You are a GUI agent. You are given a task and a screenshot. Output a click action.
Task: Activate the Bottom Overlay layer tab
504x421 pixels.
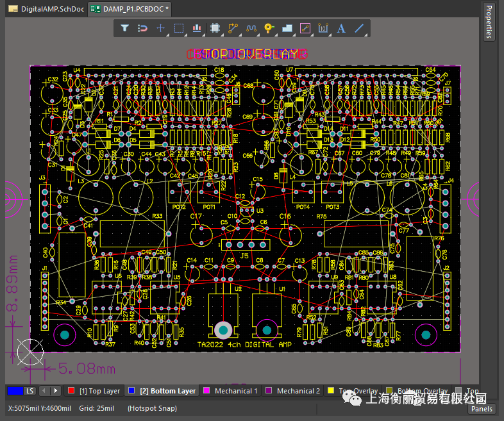417,391
